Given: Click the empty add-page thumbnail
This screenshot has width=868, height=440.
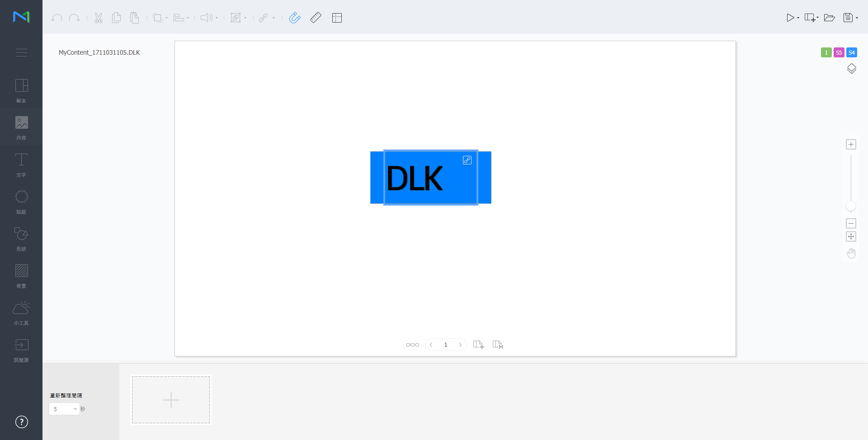Looking at the screenshot, I should point(171,400).
